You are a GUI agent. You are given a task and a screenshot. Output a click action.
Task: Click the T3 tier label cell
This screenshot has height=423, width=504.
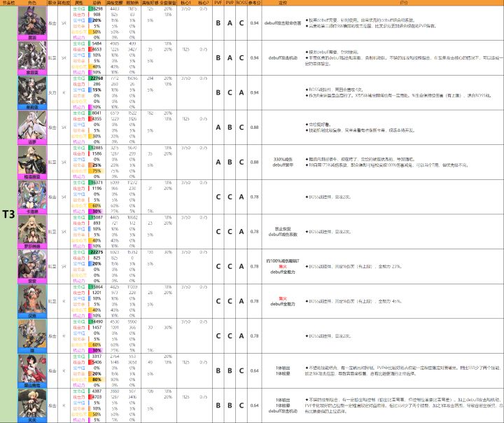point(8,214)
